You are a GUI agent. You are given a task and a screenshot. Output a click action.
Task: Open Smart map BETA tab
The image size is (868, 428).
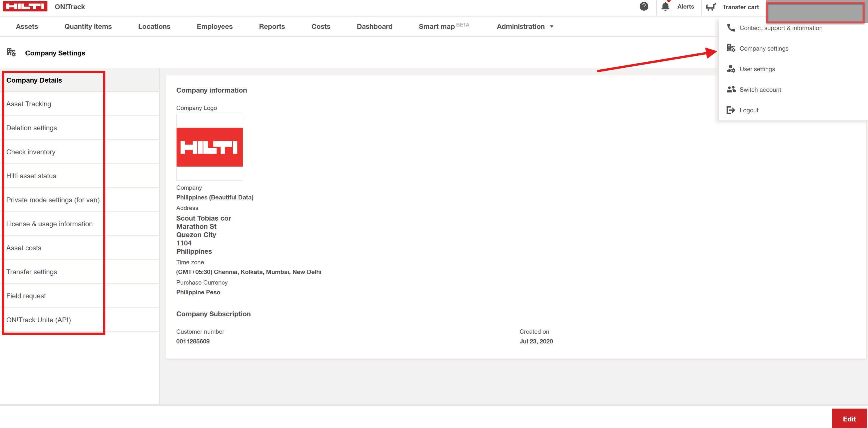(x=444, y=26)
